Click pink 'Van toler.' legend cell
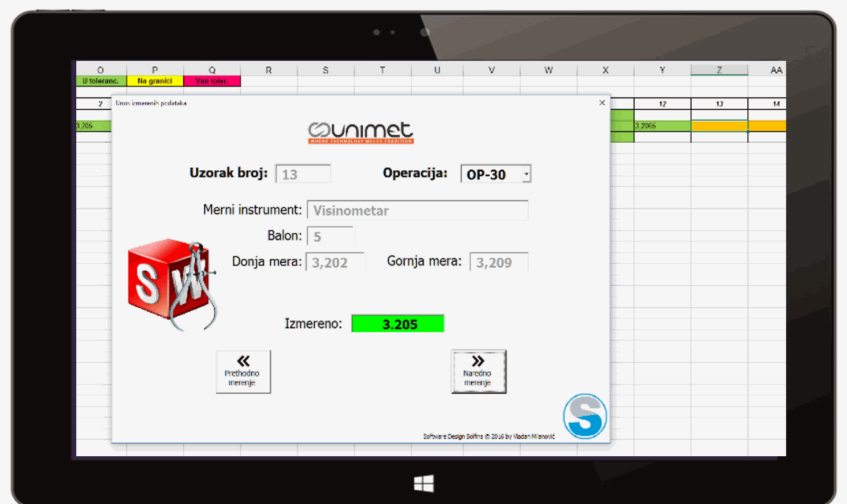Screen dimensions: 847x504 pos(212,81)
